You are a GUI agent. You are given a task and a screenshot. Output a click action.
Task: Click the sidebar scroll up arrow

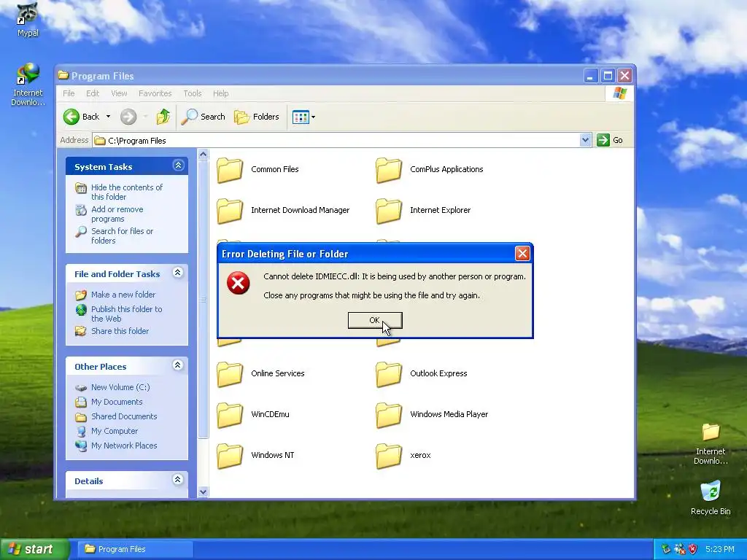pos(204,155)
